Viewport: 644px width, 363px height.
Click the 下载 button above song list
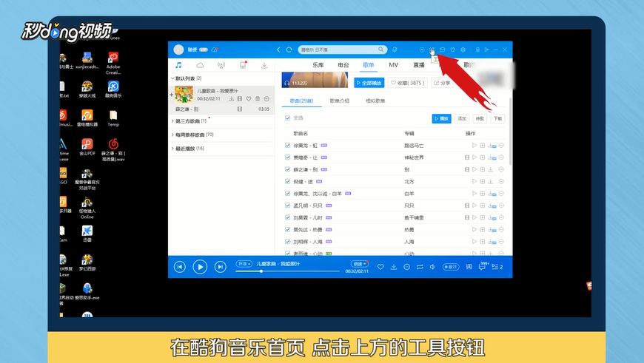[497, 118]
